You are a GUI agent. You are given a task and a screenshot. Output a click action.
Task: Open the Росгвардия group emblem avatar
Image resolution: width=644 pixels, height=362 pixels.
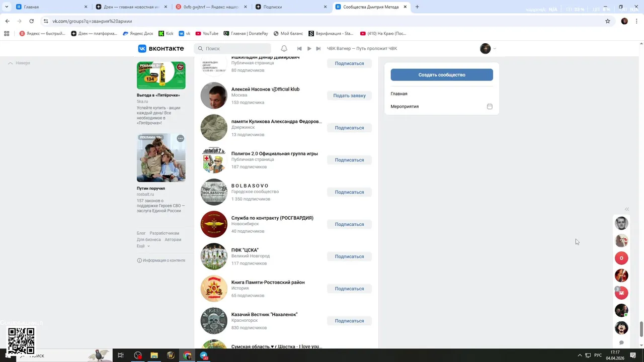(214, 224)
